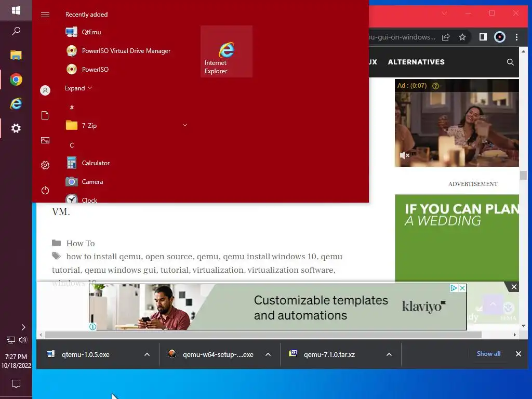Viewport: 532px width, 399px height.
Task: Show hidden tray icons chevron
Action: 23,327
